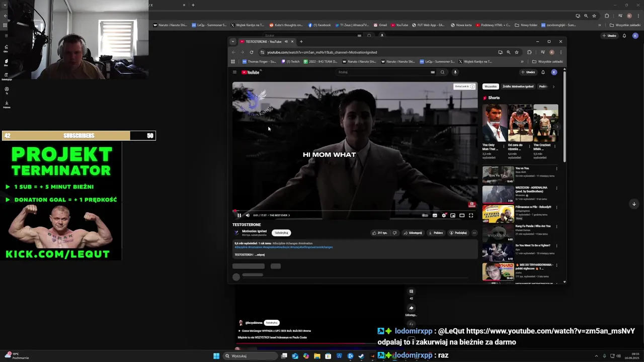644x362 pixels.
Task: Select the Źródło: Motivation Ignited chip
Action: pyautogui.click(x=518, y=86)
